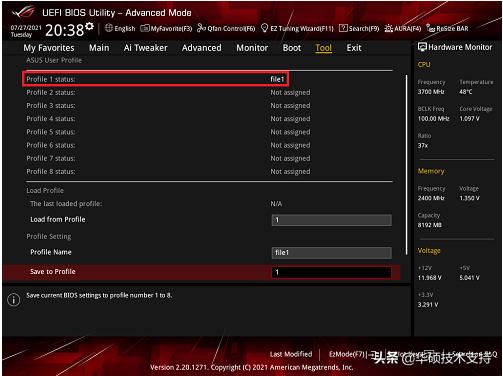Click Last Modified button
This screenshot has height=376, width=503.
click(x=291, y=354)
